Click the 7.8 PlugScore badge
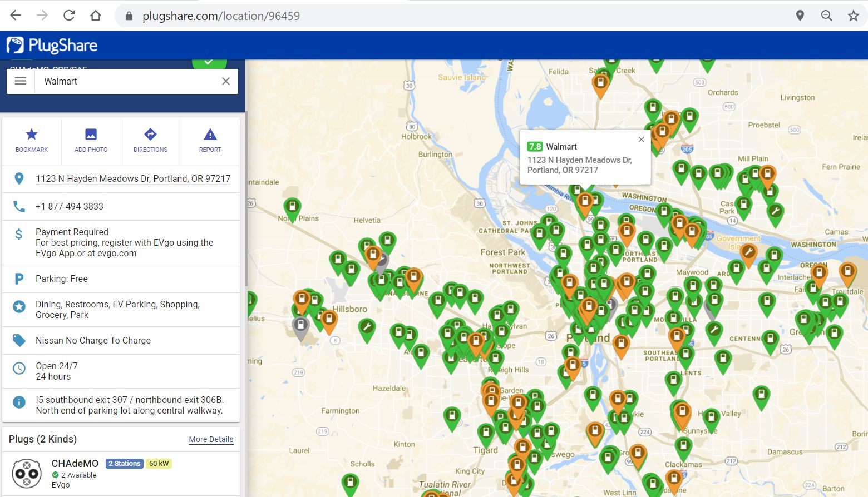The width and height of the screenshot is (868, 497). pyautogui.click(x=535, y=147)
